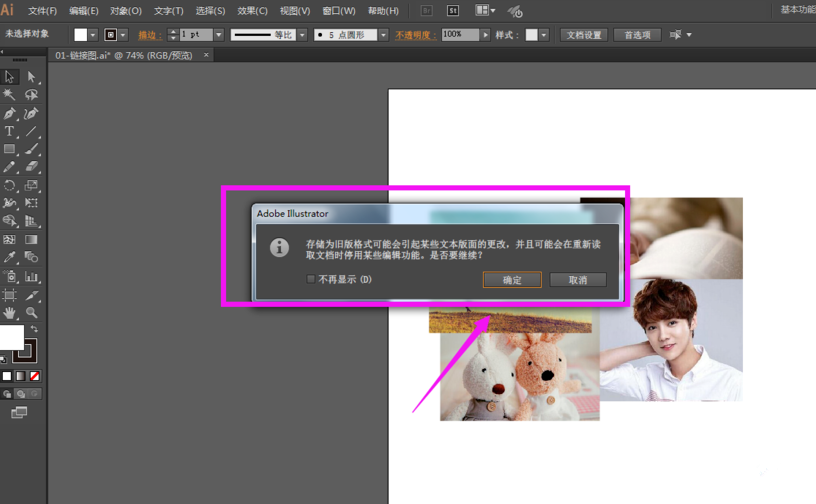The image size is (816, 504).
Task: Activate the Type (T) tool
Action: point(10,132)
